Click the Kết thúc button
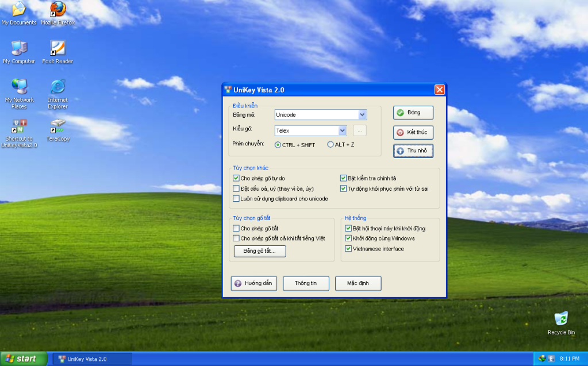Screen dimensions: 588x366 coord(413,132)
